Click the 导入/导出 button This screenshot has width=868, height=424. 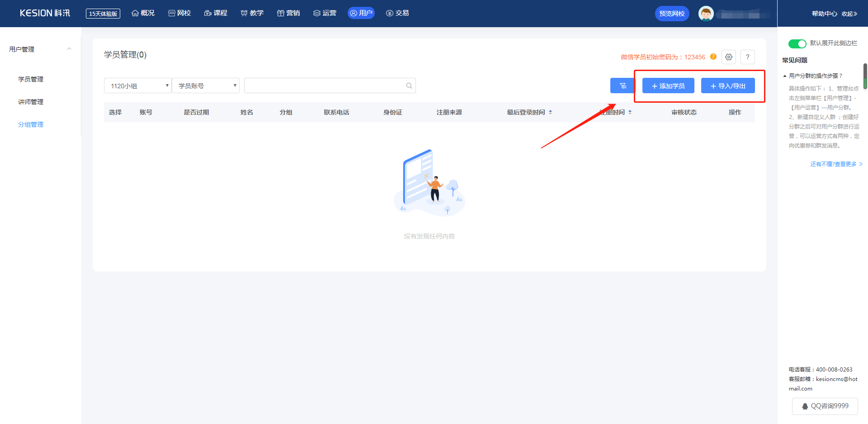click(x=728, y=86)
